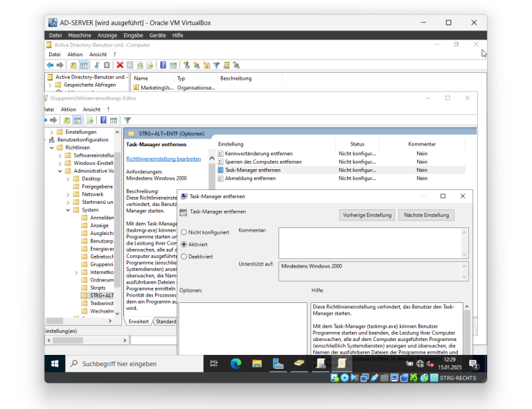Image resolution: width=532 pixels, height=409 pixels.
Task: Click the filter funnel in Active Directory toolbar
Action: 216,65
